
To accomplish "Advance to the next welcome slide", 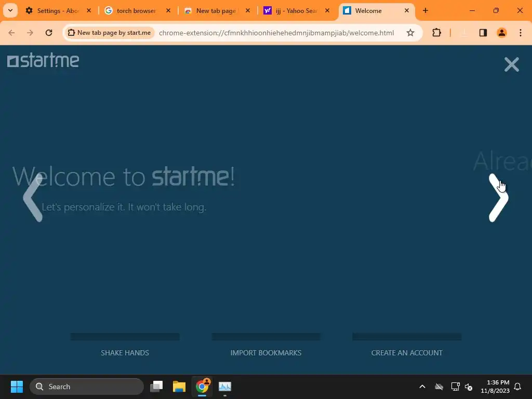I will [x=499, y=198].
